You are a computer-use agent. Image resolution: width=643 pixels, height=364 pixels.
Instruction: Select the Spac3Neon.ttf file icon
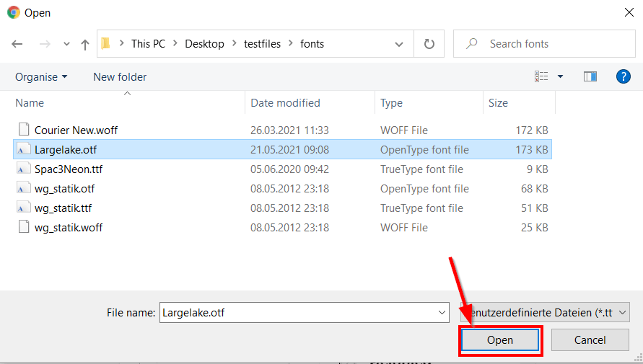[23, 169]
